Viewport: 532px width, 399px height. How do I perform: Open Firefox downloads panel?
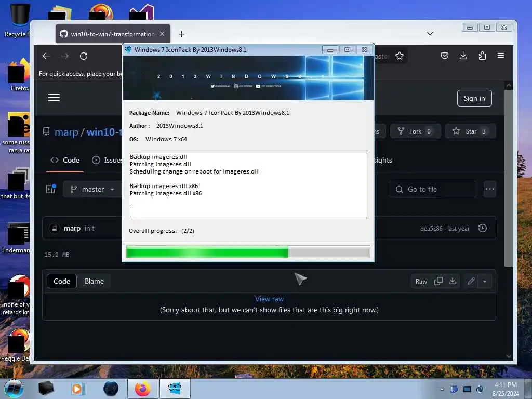click(463, 56)
